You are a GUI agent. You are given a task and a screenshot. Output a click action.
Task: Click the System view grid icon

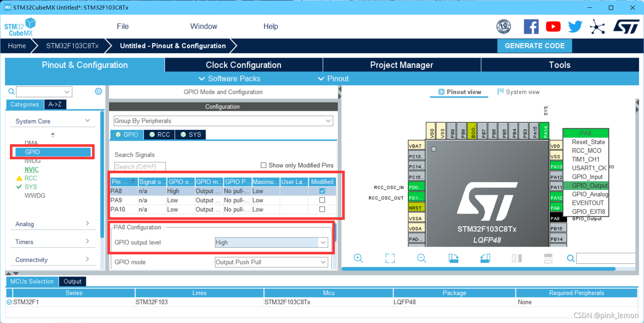tap(501, 91)
